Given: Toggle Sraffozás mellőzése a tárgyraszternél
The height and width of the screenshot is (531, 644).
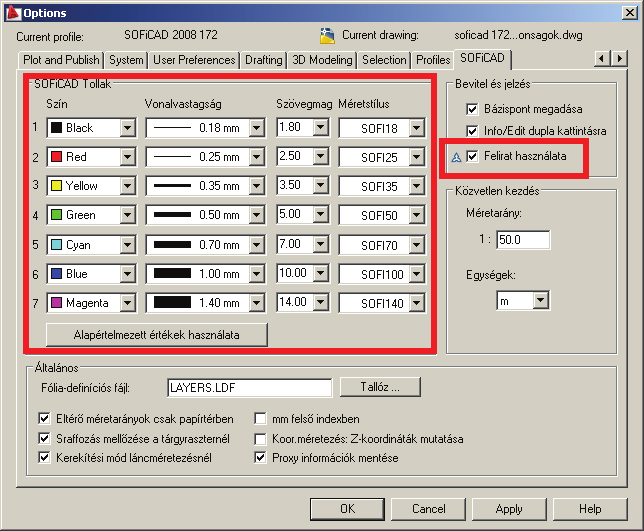Looking at the screenshot, I should pos(44,438).
